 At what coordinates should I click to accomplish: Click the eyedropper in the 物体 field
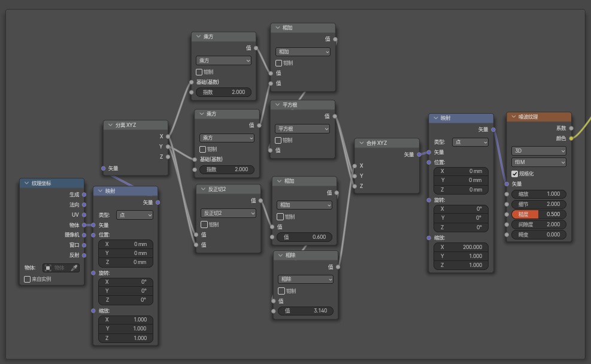[x=74, y=268]
